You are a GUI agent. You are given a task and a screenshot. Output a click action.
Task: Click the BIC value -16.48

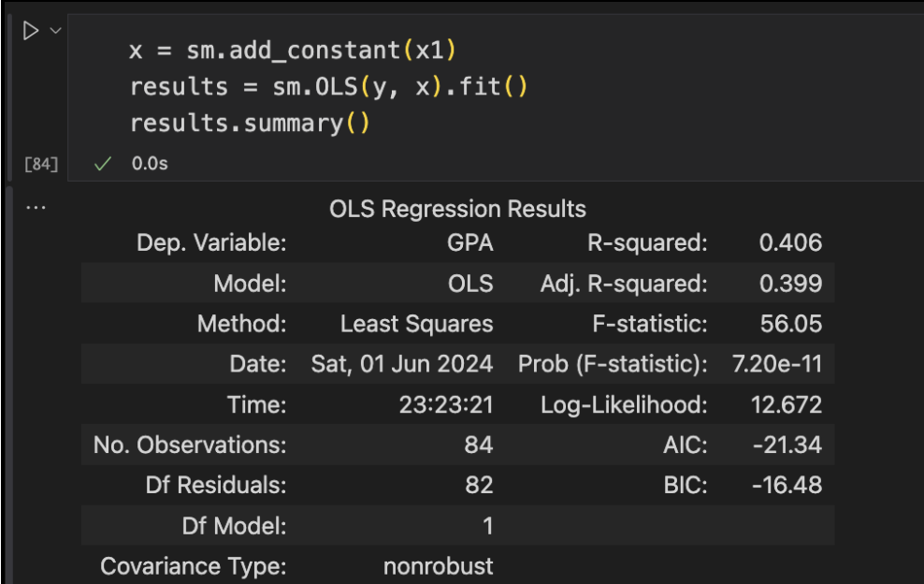tap(787, 485)
